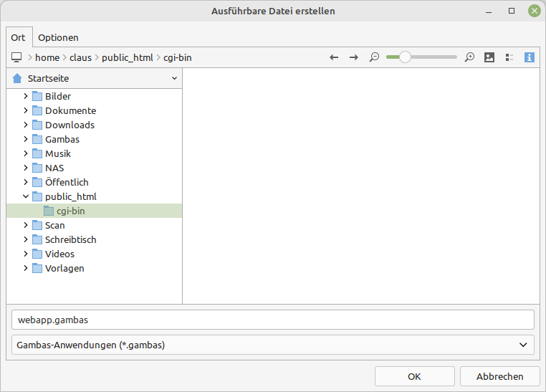Click the zoom in magnifier icon
546x392 pixels.
(x=469, y=57)
